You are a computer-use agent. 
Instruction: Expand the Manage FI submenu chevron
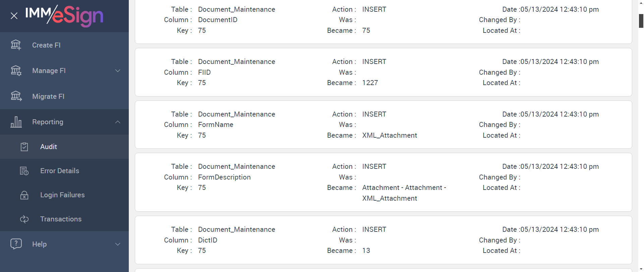point(118,71)
